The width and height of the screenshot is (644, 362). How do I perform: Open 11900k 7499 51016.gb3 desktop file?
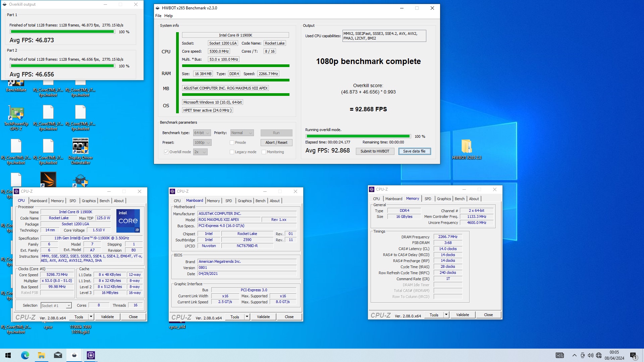pyautogui.click(x=80, y=329)
